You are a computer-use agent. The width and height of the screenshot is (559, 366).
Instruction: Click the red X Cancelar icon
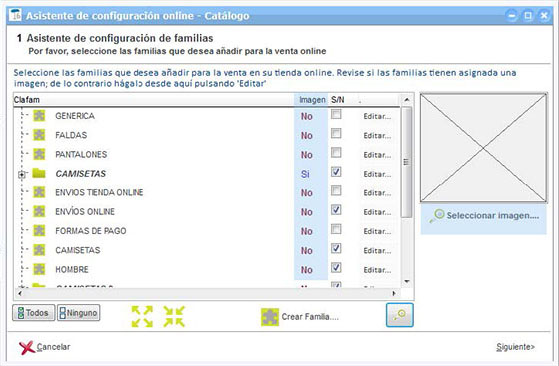tap(27, 347)
